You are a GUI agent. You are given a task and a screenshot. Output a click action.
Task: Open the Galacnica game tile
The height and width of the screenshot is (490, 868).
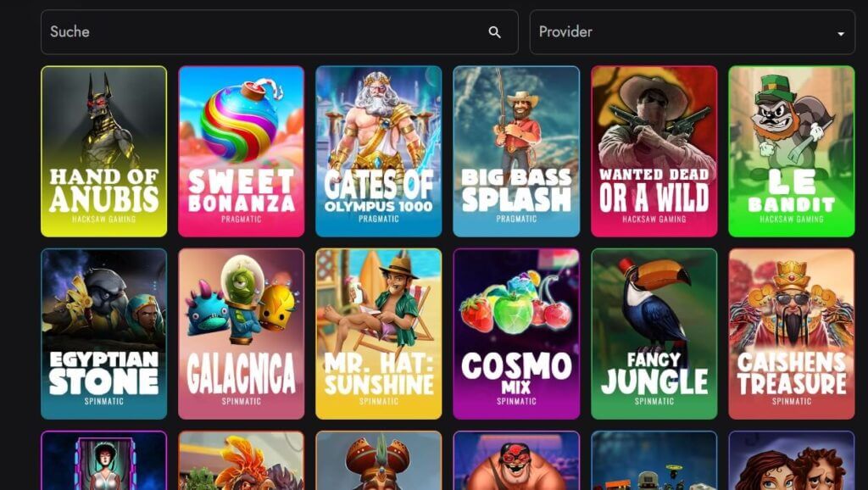point(242,334)
